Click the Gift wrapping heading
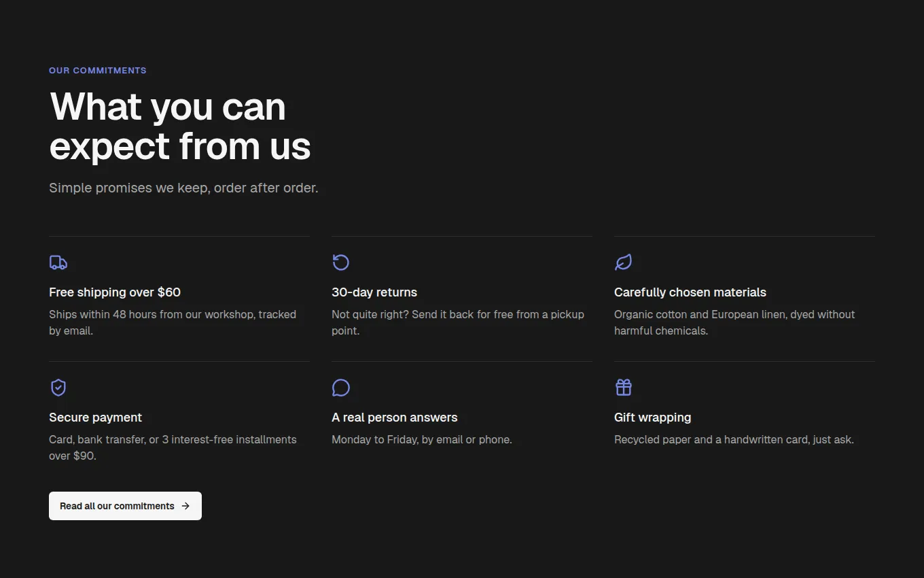924x578 pixels. pyautogui.click(x=653, y=418)
